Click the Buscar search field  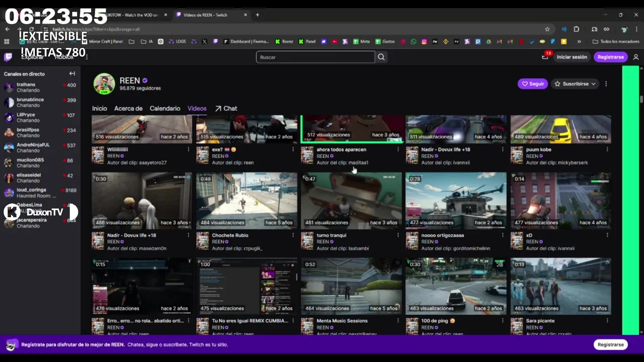pos(315,57)
